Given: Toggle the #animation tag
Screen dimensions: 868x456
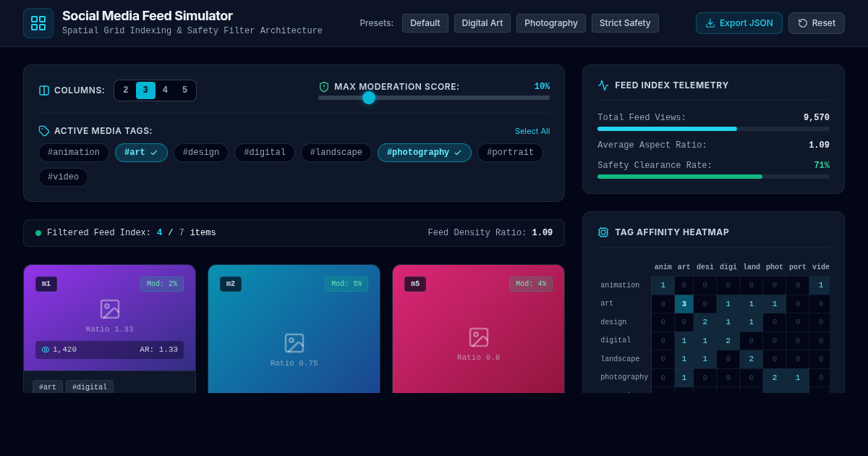Looking at the screenshot, I should click(74, 153).
